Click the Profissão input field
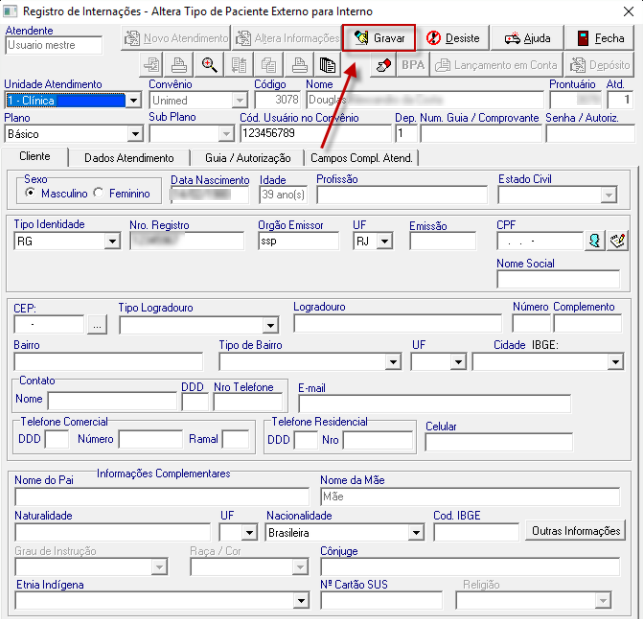Screen dimensions: 643x619 pos(402,195)
